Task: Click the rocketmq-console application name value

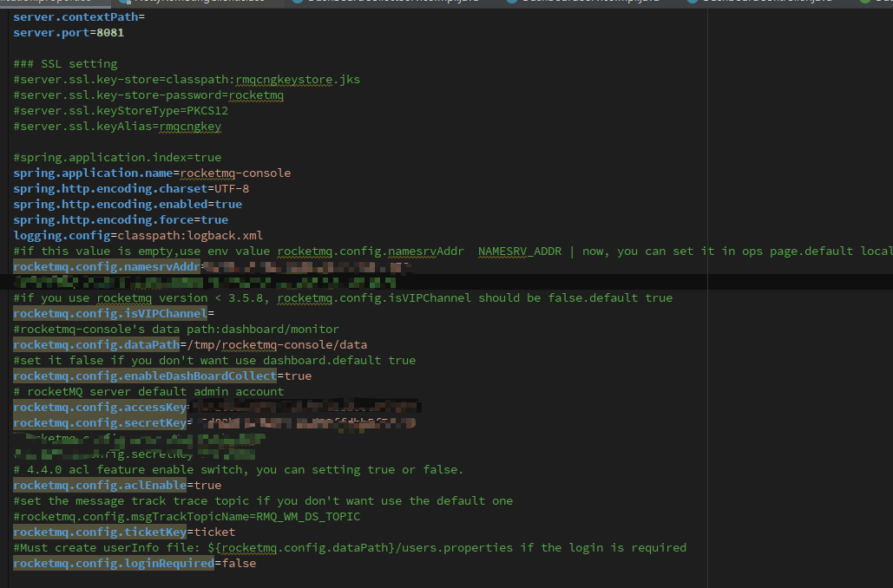Action: point(235,173)
